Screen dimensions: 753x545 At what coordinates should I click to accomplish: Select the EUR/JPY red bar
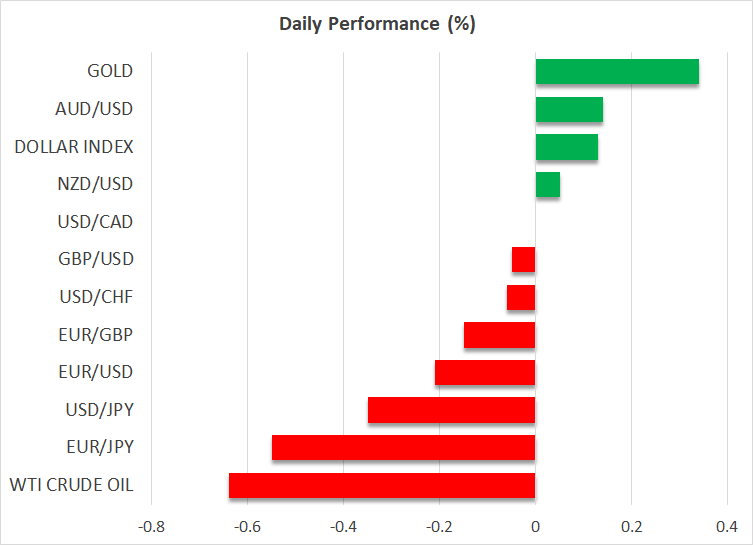click(x=404, y=448)
